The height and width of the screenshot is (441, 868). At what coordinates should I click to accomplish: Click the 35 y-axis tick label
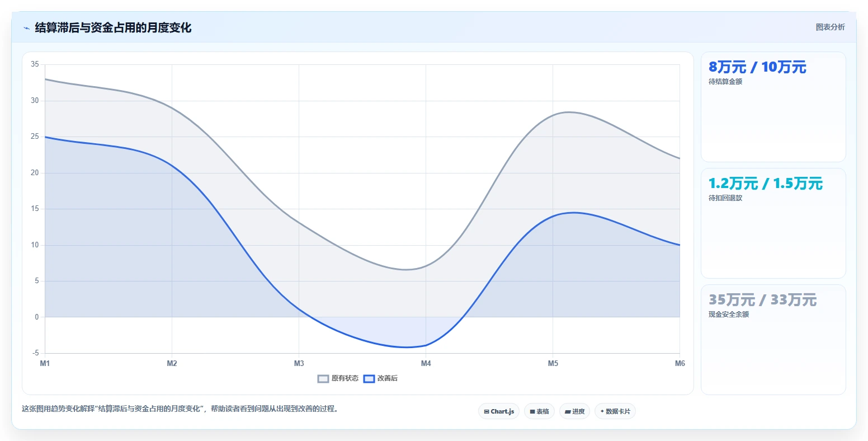pos(35,64)
